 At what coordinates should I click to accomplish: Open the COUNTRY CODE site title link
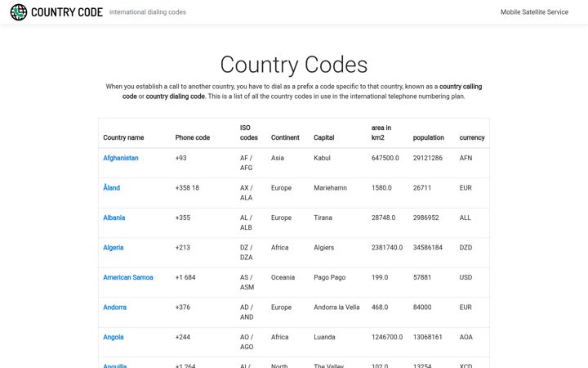click(x=67, y=12)
